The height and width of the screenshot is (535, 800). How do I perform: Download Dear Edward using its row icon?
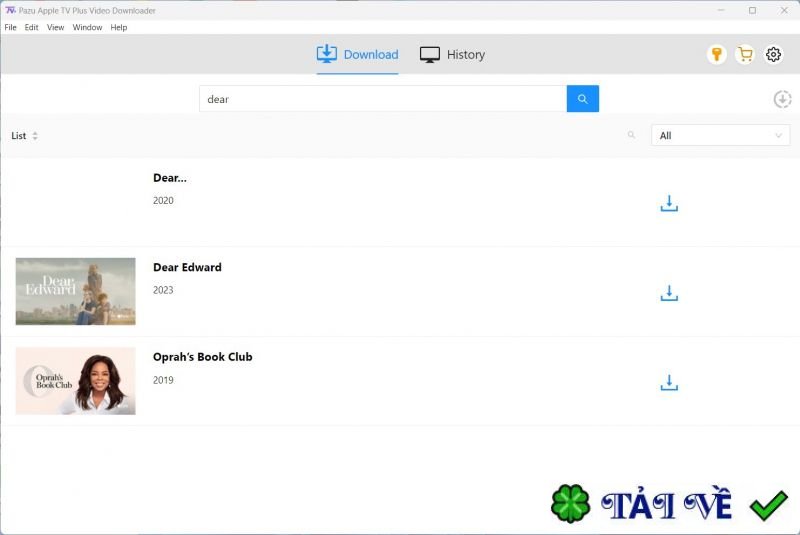(x=669, y=293)
